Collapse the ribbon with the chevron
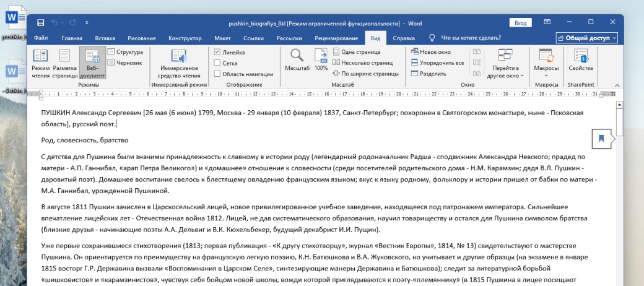 click(617, 84)
